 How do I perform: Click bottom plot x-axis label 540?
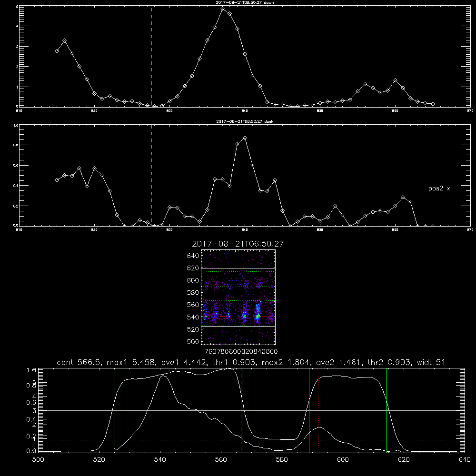coord(160,460)
